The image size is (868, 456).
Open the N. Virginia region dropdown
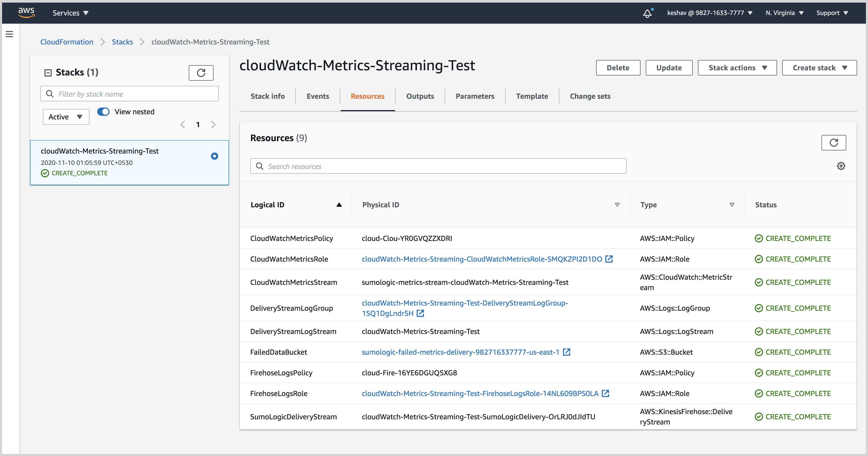pos(784,13)
